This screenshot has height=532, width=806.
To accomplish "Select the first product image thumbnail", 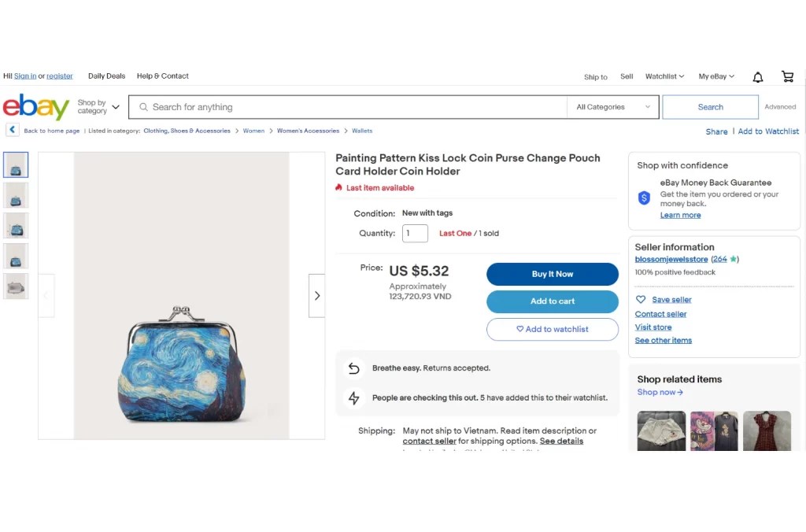I will pyautogui.click(x=16, y=164).
